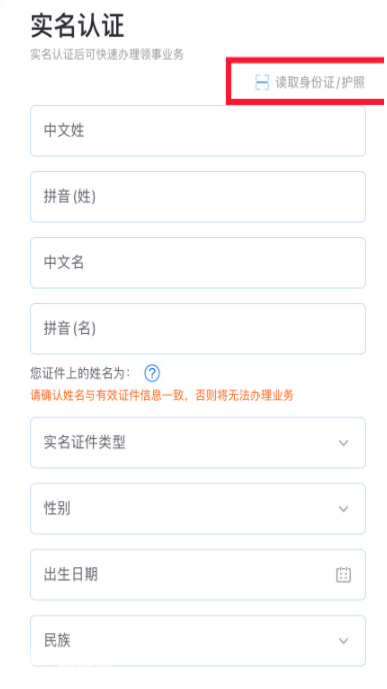Open the calendar icon in 出生日期

pyautogui.click(x=344, y=575)
